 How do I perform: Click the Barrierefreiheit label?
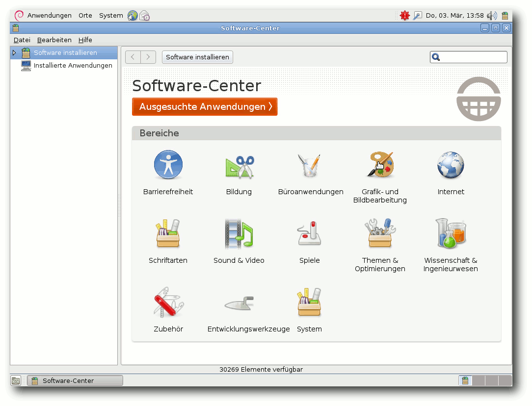pyautogui.click(x=168, y=192)
